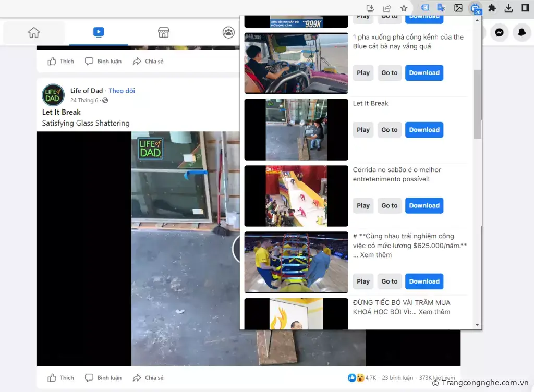Screen dimensions: 534x392
Task: Click the Google Translate extension icon
Action: point(441,8)
